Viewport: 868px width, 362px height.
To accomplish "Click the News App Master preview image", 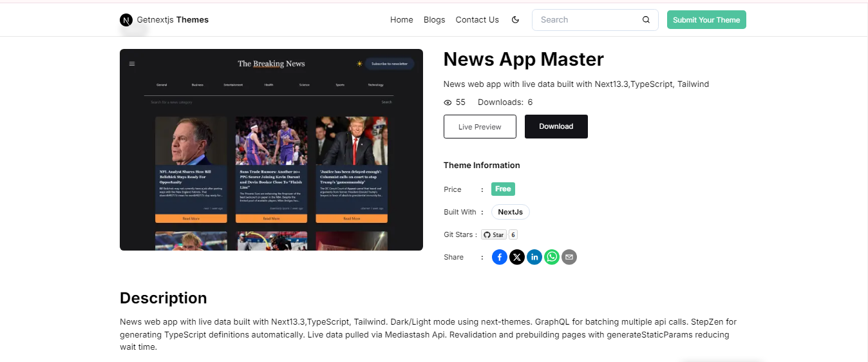I will tap(271, 149).
